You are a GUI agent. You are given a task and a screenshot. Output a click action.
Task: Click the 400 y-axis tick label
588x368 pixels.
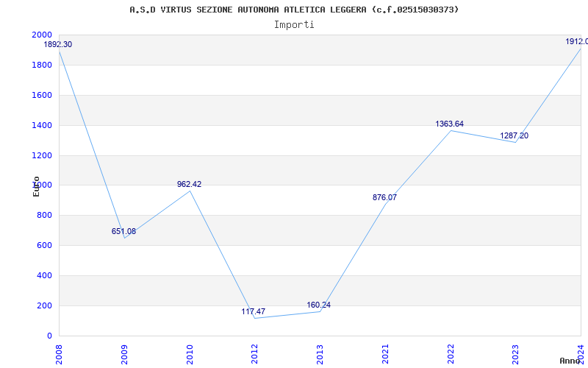point(45,275)
